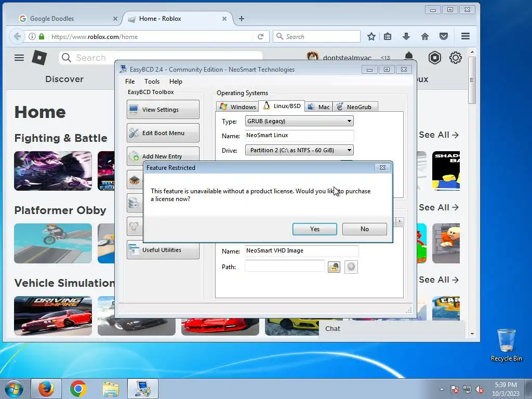The height and width of the screenshot is (399, 532).
Task: Click See All for Vehicle Simulation
Action: coord(438,280)
